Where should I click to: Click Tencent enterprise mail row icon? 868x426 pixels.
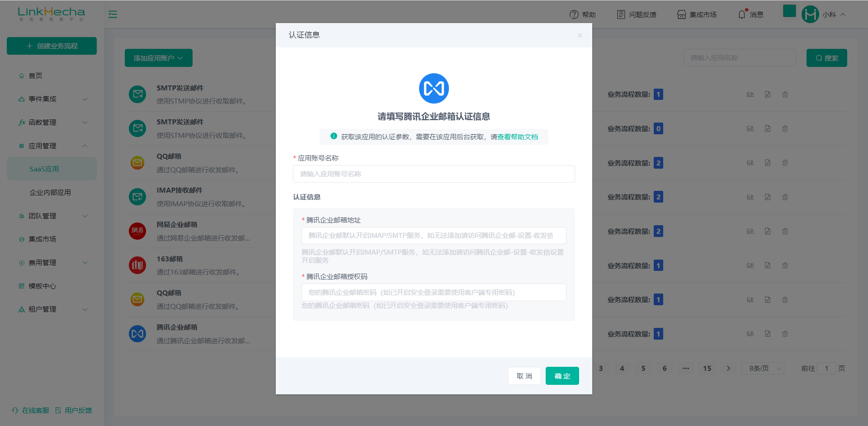(137, 334)
